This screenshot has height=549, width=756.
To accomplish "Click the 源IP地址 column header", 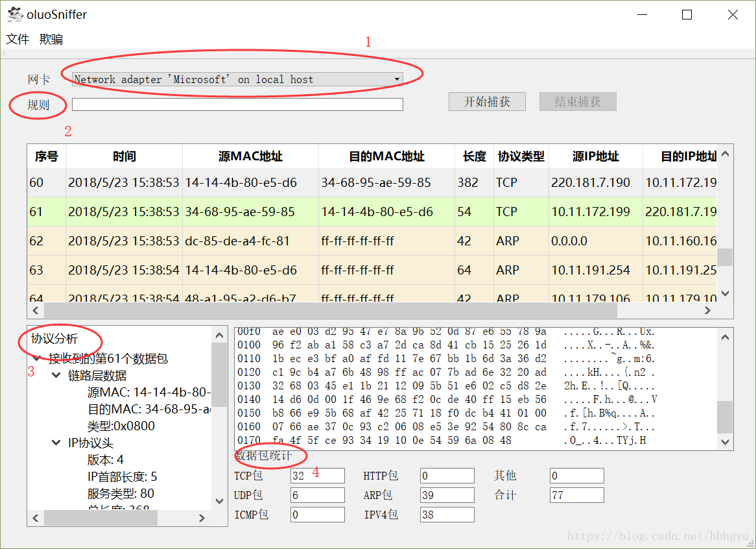I will (x=595, y=156).
